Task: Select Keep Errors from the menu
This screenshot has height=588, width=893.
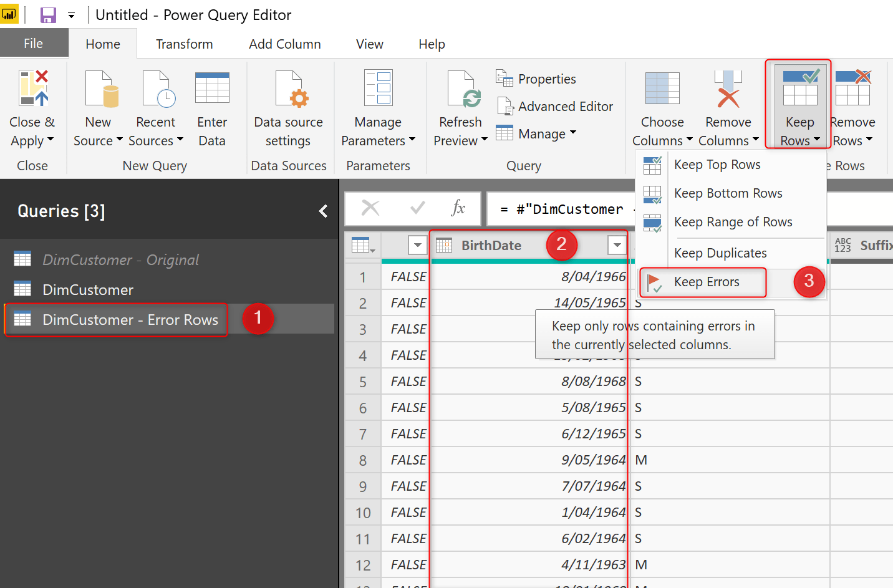Action: pyautogui.click(x=706, y=282)
